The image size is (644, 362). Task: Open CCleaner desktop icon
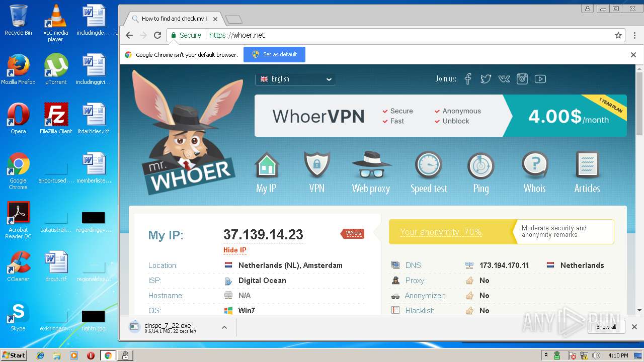18,266
